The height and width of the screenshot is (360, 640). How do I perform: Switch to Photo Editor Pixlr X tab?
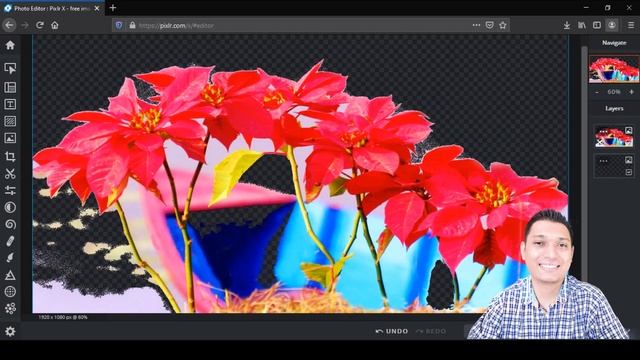coord(51,8)
